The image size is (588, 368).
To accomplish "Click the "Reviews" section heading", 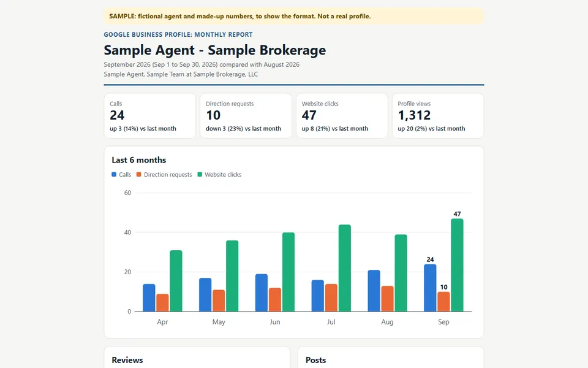I will tap(127, 360).
